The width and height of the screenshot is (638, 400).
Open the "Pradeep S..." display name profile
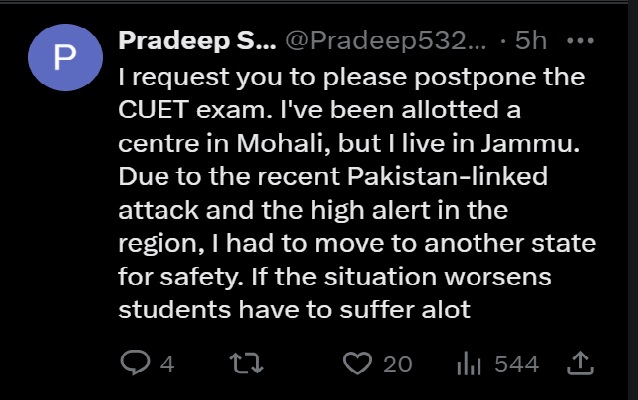pyautogui.click(x=196, y=42)
